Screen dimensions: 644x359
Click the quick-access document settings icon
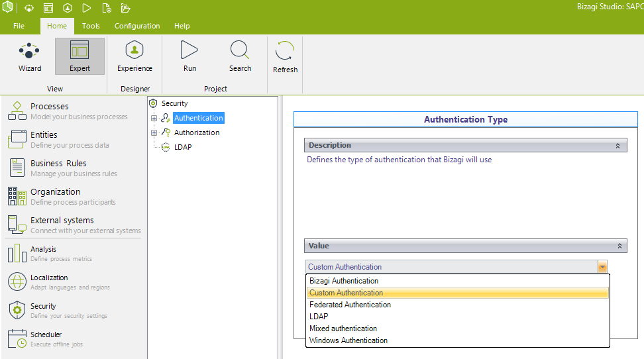tap(107, 8)
